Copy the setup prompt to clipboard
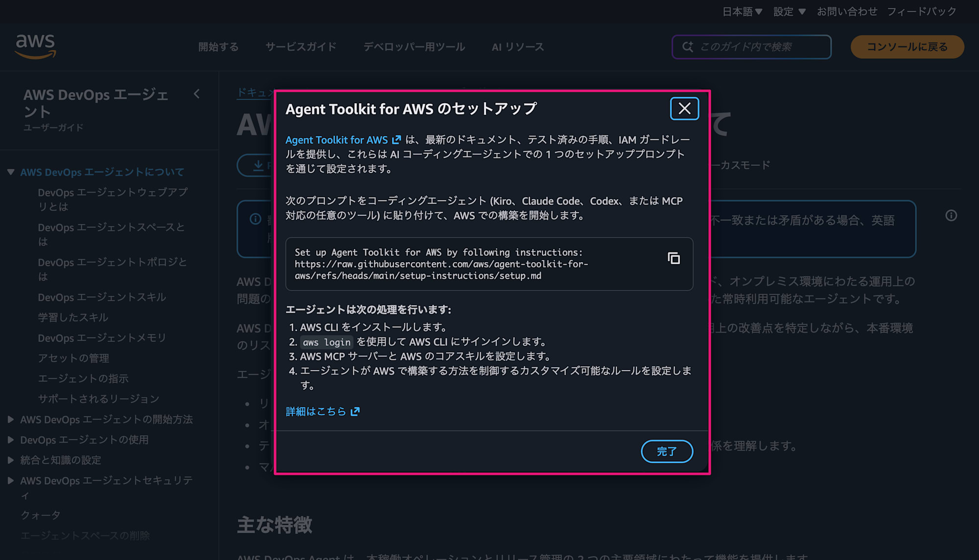Image resolution: width=979 pixels, height=560 pixels. [x=674, y=258]
